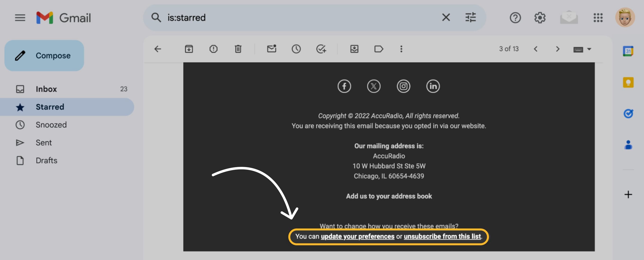Add the email to Google Tasks

coord(322,49)
